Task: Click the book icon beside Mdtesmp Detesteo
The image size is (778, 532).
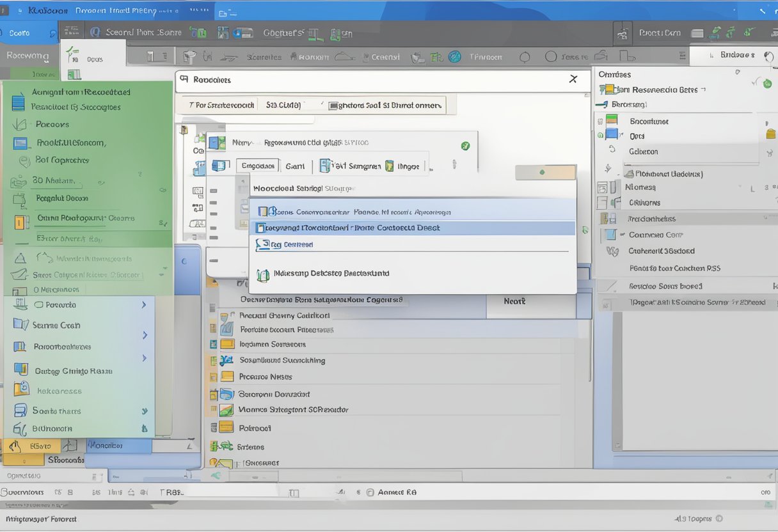Action: tap(262, 275)
